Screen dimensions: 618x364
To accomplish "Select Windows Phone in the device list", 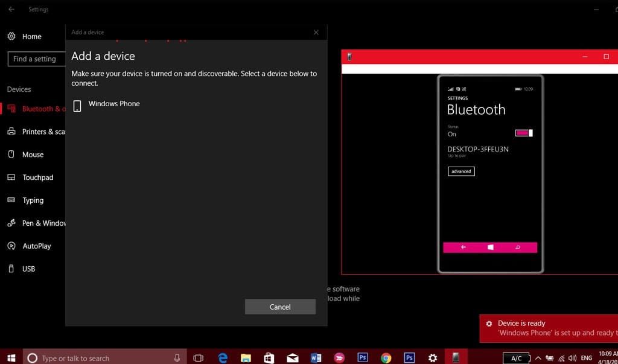I will 113,104.
